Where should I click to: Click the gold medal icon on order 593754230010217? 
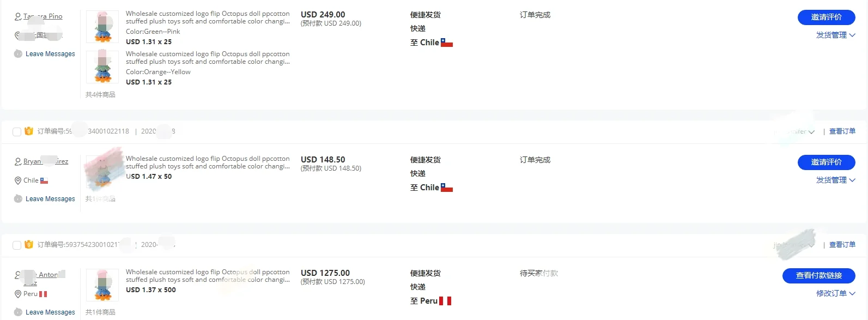29,245
